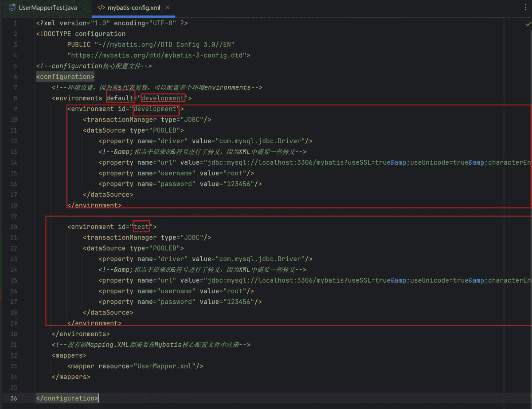532x409 pixels.
Task: Click the DOCTYPE configuration text on line 2
Action: click(81, 34)
